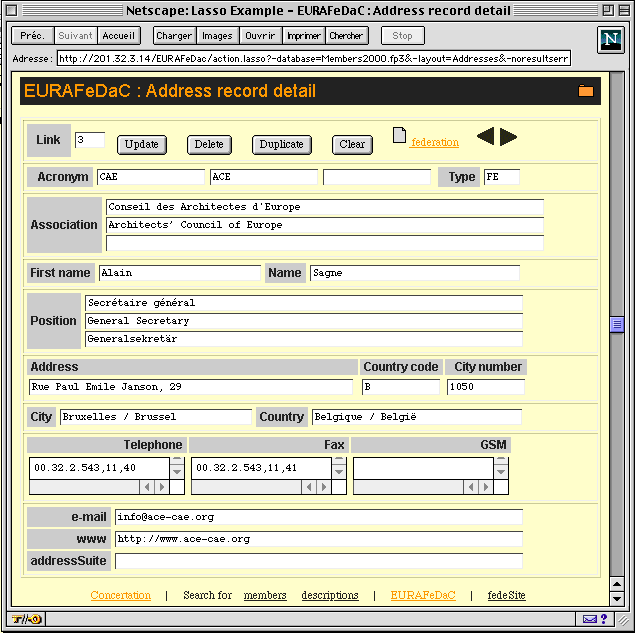
Task: Click the Link number field
Action: pyautogui.click(x=90, y=140)
